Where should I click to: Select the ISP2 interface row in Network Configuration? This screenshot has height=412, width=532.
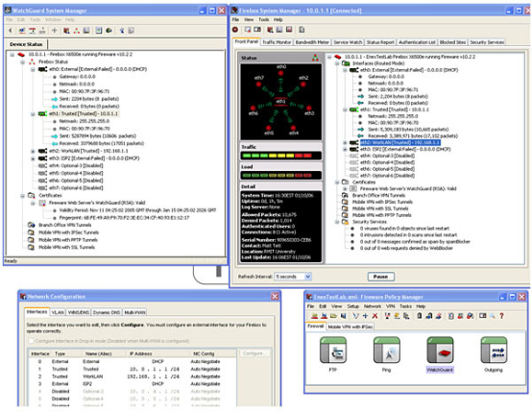pos(132,384)
